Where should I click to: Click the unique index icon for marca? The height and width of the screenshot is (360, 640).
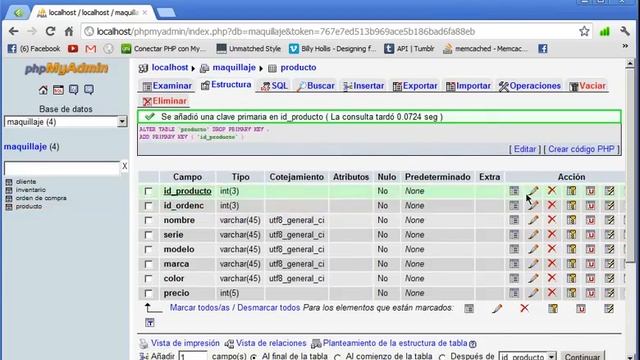click(590, 264)
